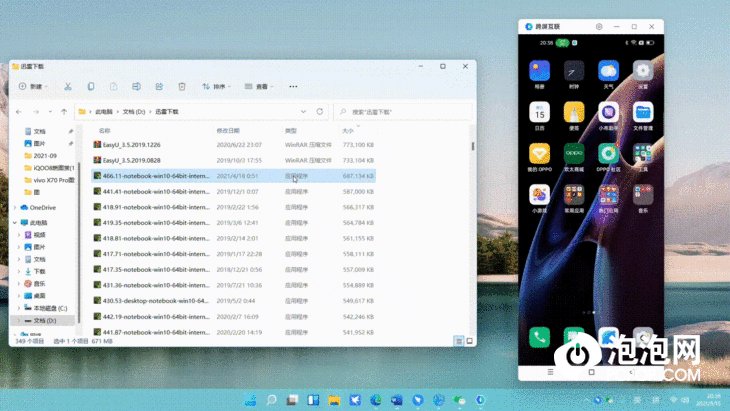Click the share icon in toolbar

pos(158,87)
